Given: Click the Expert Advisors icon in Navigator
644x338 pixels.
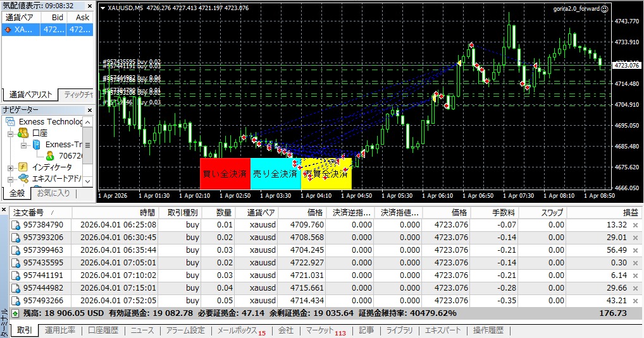Looking at the screenshot, I should tap(23, 178).
